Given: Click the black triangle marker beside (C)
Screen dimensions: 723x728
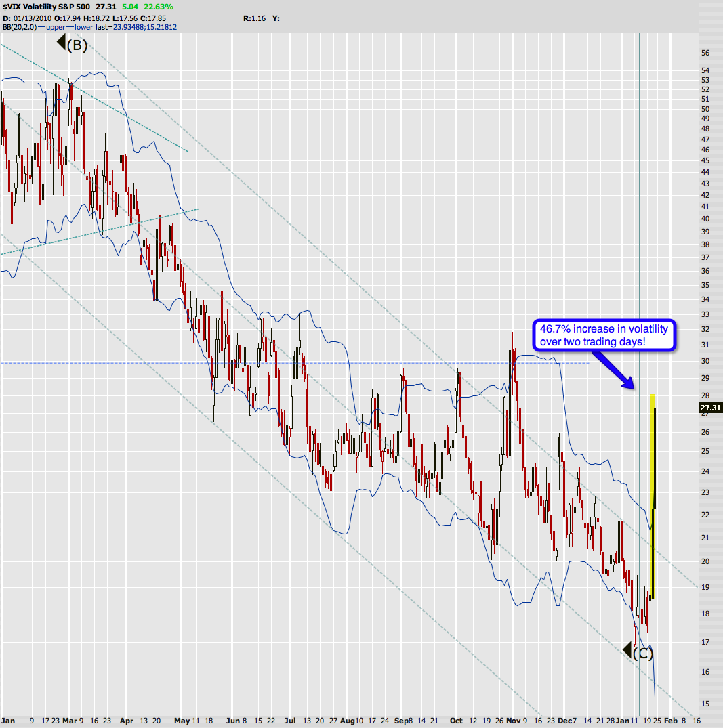Looking at the screenshot, I should click(x=627, y=651).
